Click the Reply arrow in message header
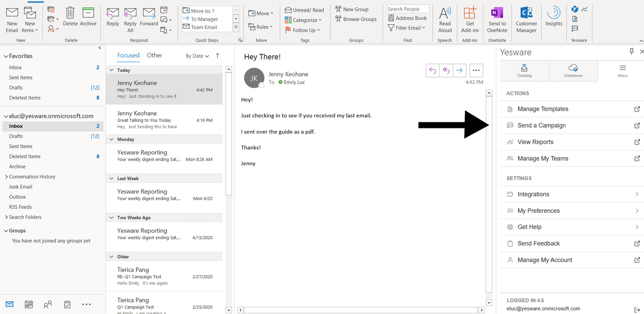The width and height of the screenshot is (644, 314). click(x=432, y=70)
